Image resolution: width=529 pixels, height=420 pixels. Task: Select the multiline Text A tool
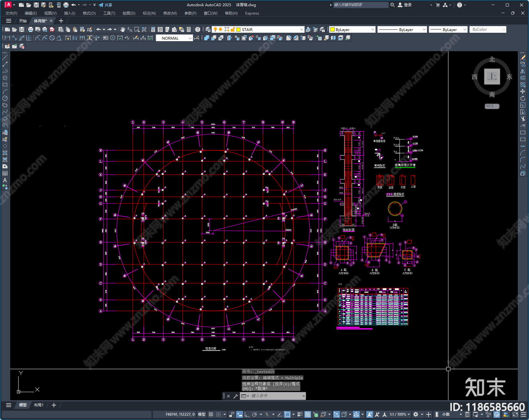(5, 180)
